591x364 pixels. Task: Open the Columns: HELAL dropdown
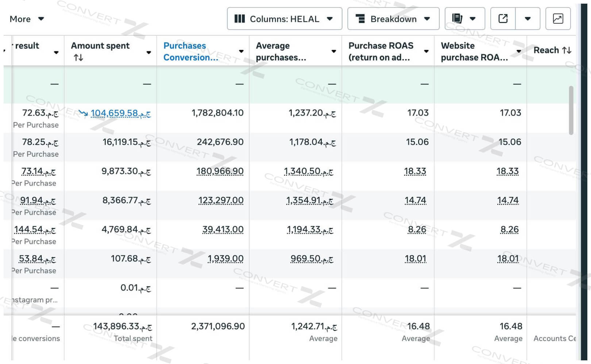point(284,19)
